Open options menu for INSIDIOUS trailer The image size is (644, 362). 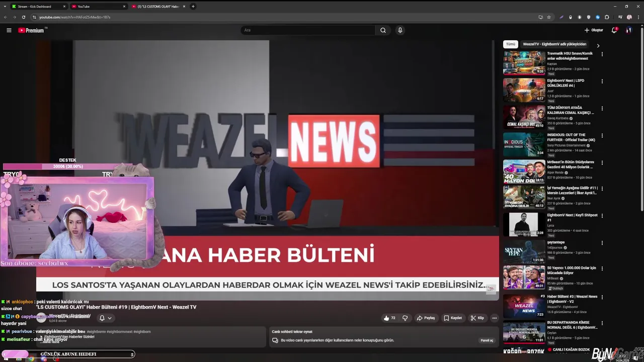[602, 136]
